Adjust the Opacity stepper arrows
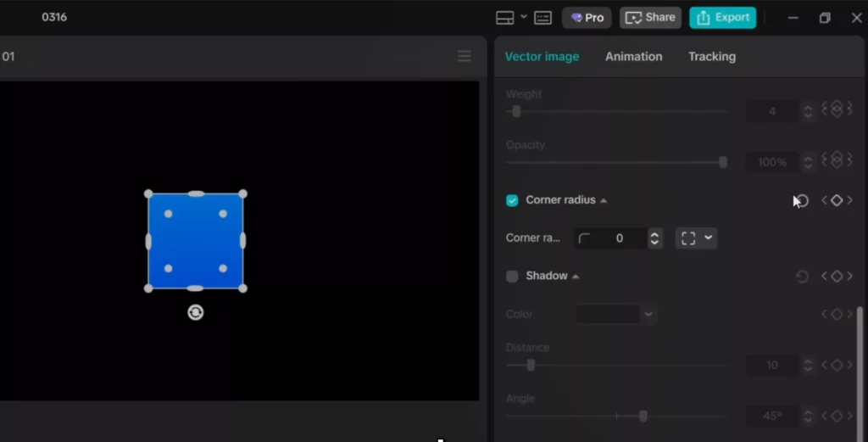 808,162
